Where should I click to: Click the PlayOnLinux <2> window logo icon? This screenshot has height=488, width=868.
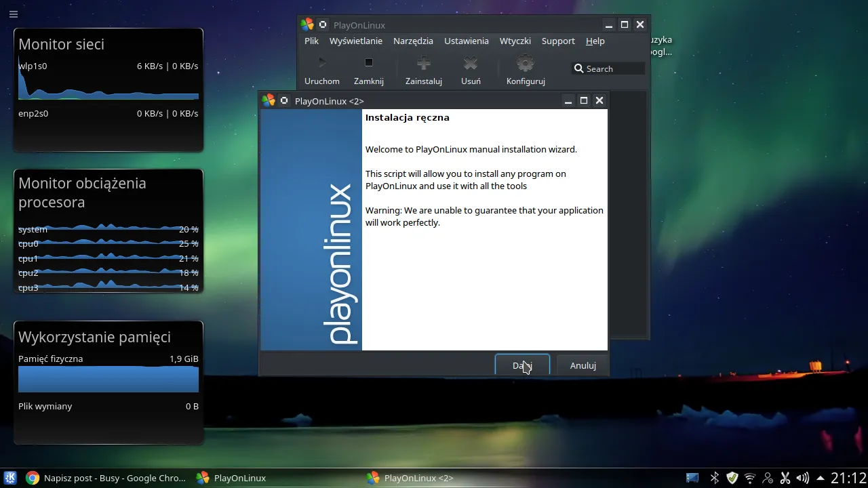pos(269,100)
